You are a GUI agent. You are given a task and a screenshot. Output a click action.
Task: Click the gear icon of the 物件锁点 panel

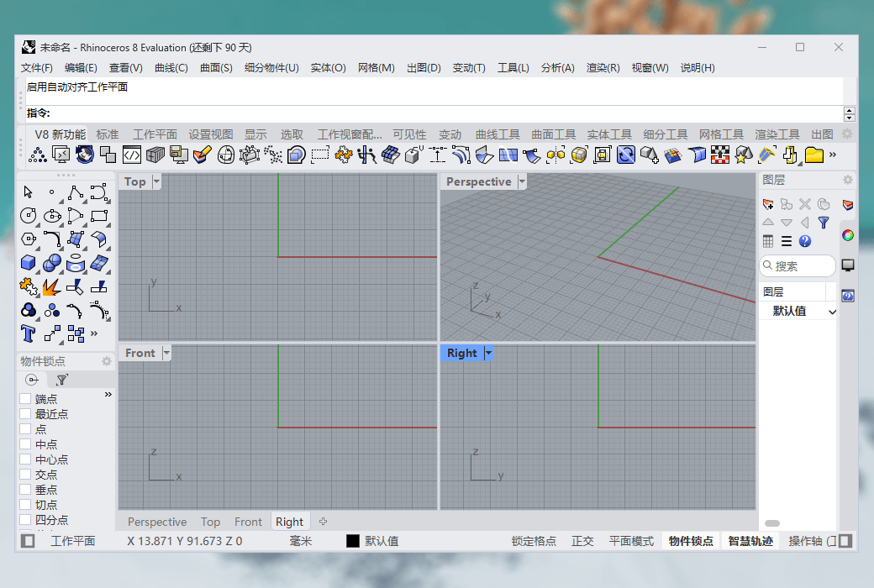click(x=107, y=361)
